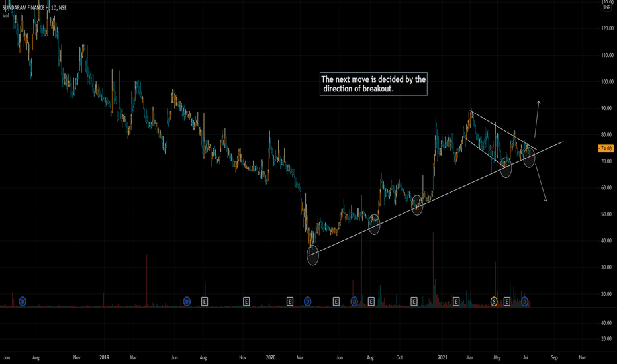This screenshot has width=617, height=364.
Task: Click the earliest dividend D marker, mid-2018
Action: click(23, 302)
